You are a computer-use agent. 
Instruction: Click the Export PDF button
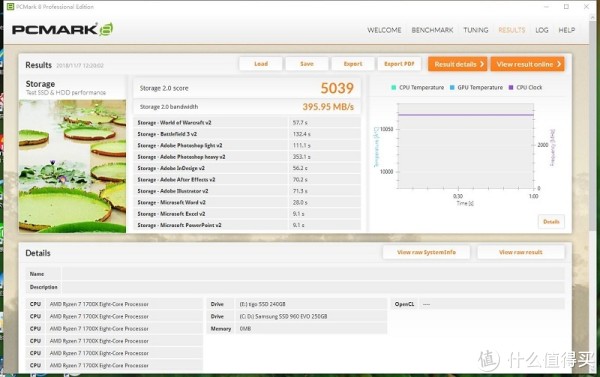pos(399,64)
